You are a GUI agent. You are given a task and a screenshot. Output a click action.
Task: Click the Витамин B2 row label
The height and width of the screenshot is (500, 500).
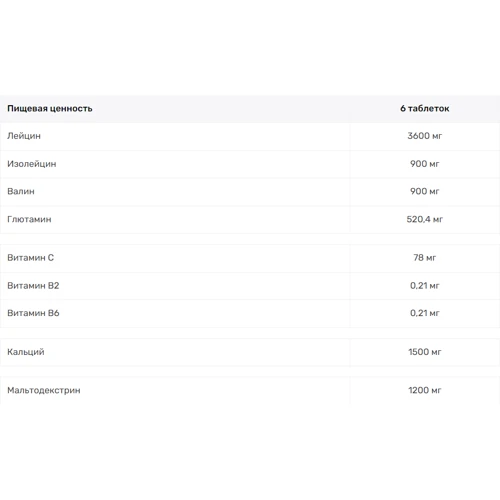click(x=33, y=286)
